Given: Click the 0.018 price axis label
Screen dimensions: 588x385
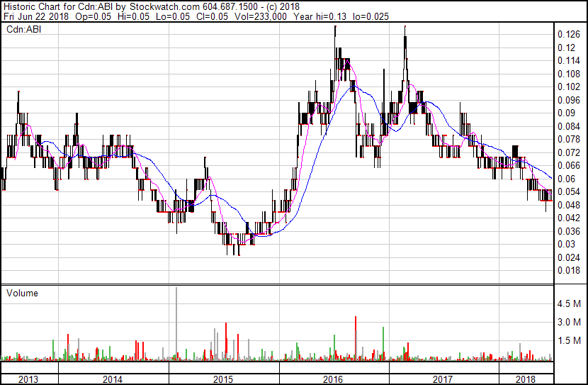Looking at the screenshot, I should [x=568, y=271].
